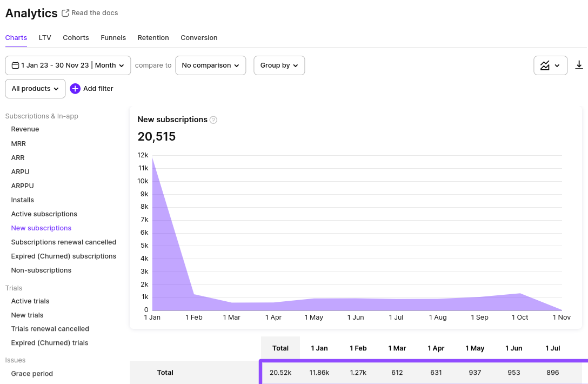
Task: Click the external link icon near Read the docs
Action: (x=65, y=12)
